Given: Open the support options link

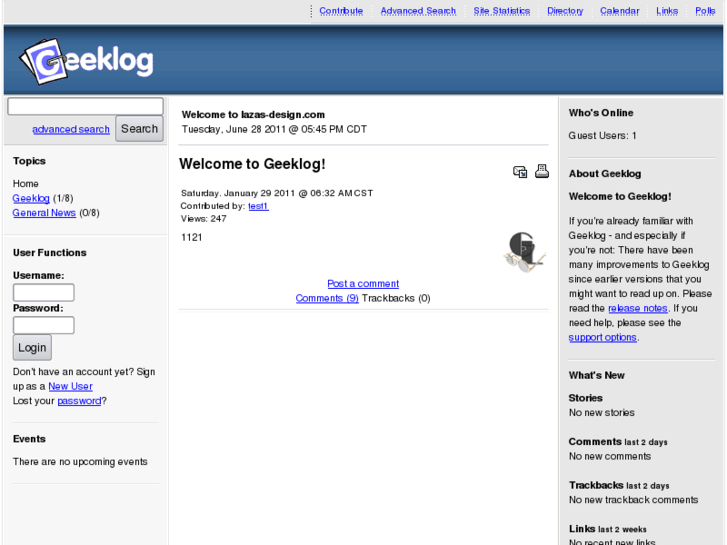Looking at the screenshot, I should (x=602, y=338).
